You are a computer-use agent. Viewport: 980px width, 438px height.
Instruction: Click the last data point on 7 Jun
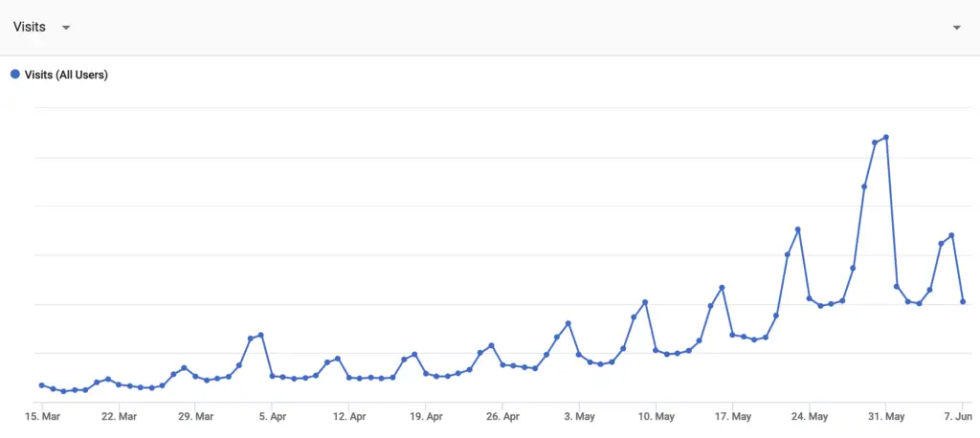[963, 302]
